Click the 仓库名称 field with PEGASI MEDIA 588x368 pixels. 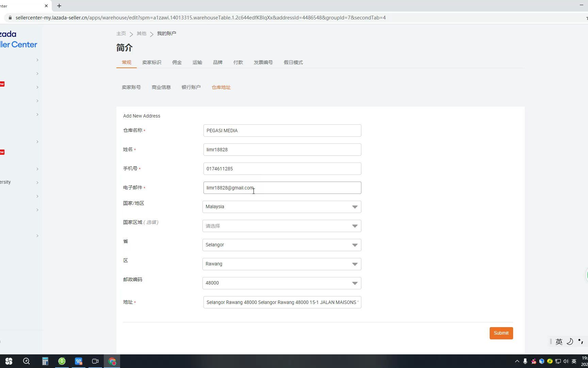282,131
